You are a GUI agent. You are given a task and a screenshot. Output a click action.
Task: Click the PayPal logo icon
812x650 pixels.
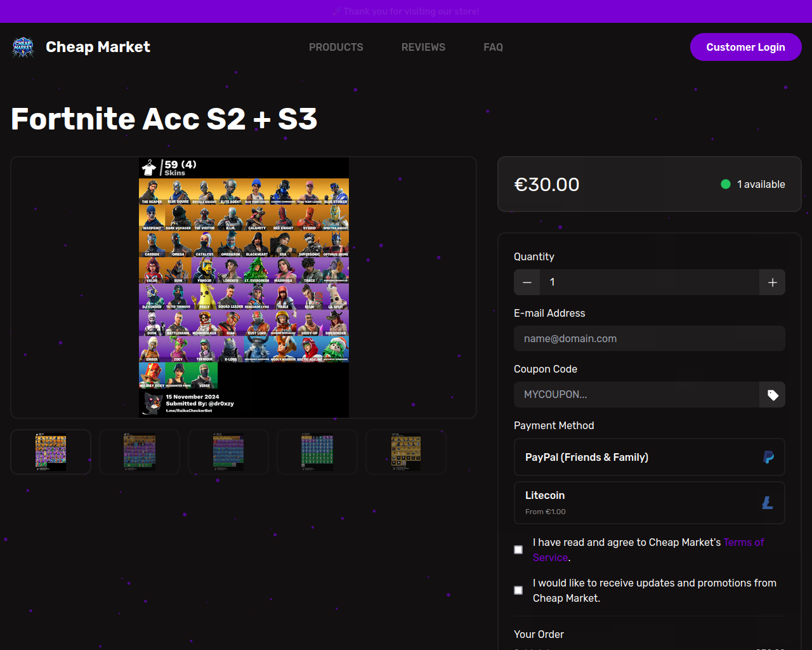(x=768, y=457)
